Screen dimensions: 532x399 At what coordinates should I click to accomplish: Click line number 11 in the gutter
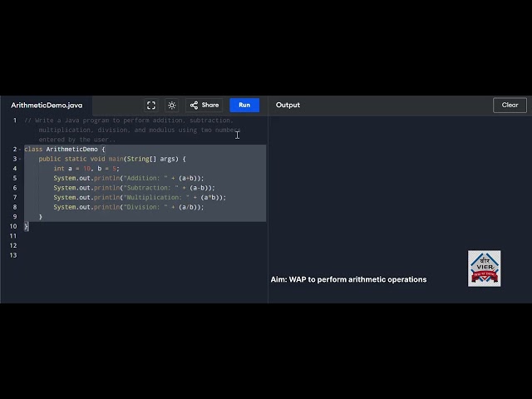tap(13, 236)
